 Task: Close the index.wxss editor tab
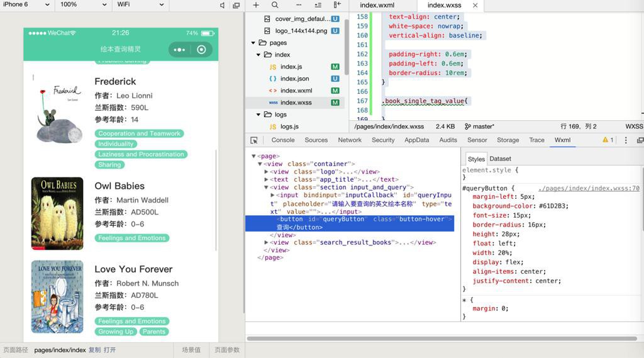[475, 5]
